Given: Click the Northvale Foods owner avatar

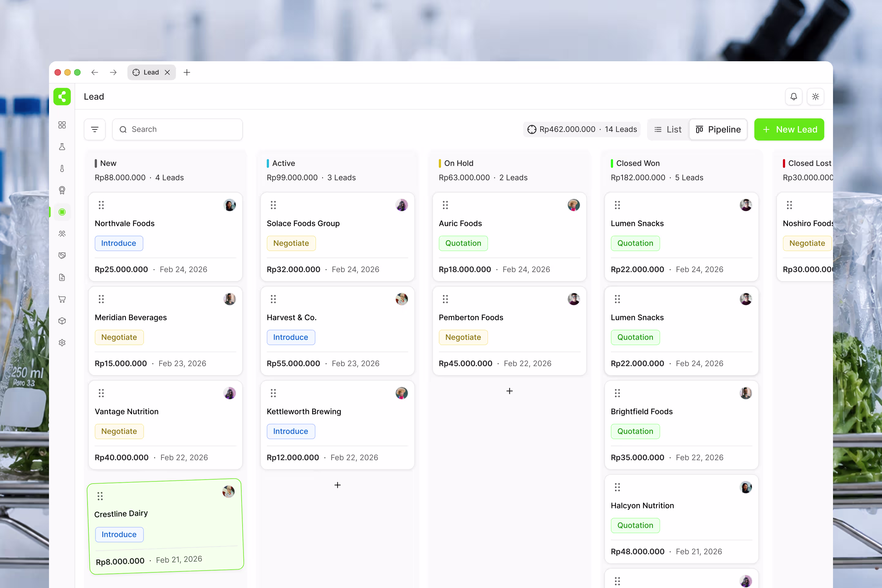Looking at the screenshot, I should pos(229,205).
